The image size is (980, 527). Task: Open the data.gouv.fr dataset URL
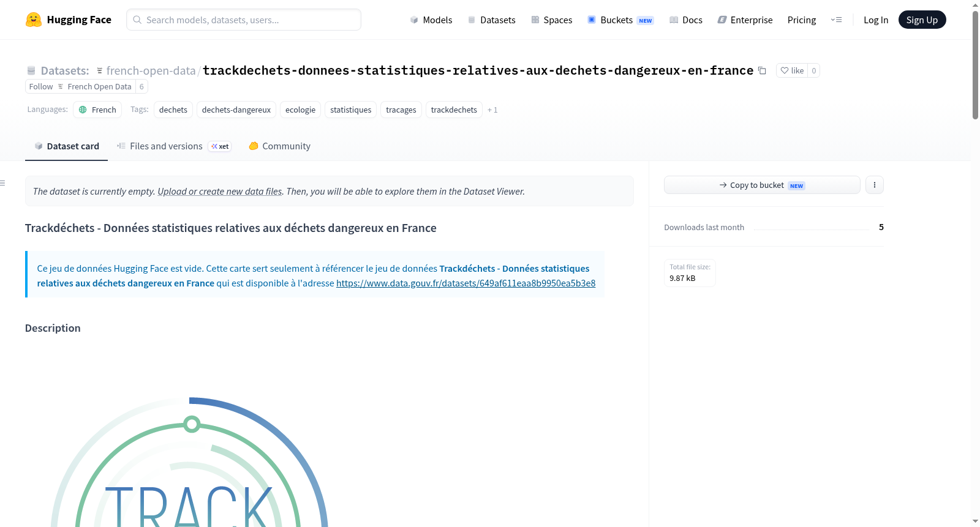pyautogui.click(x=466, y=283)
